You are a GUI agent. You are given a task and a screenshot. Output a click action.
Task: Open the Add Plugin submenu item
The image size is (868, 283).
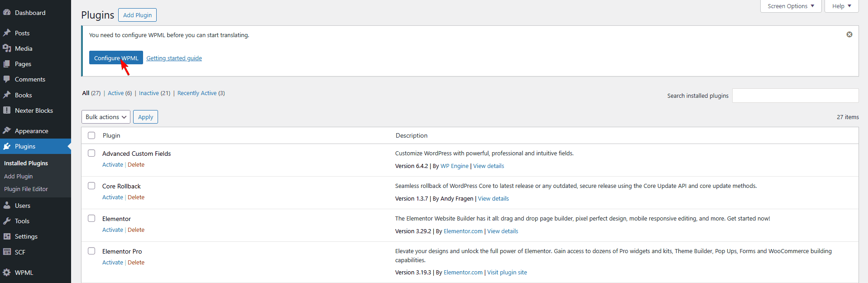point(19,176)
